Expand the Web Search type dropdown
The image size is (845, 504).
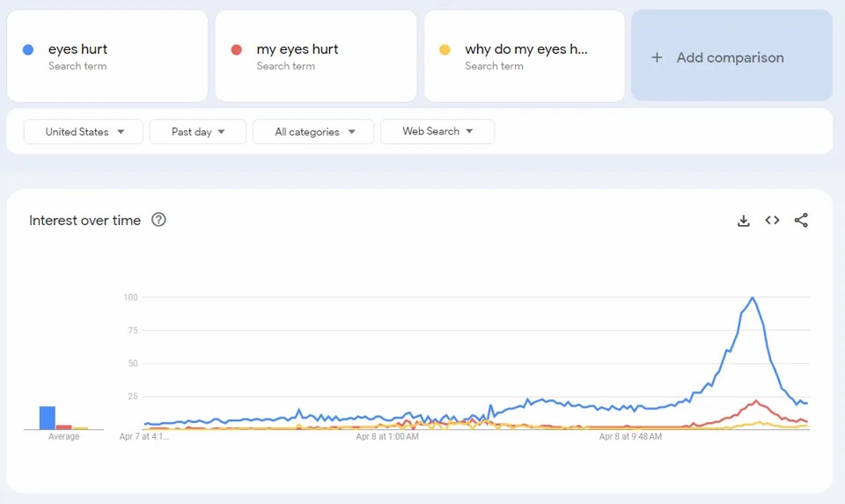pos(437,132)
